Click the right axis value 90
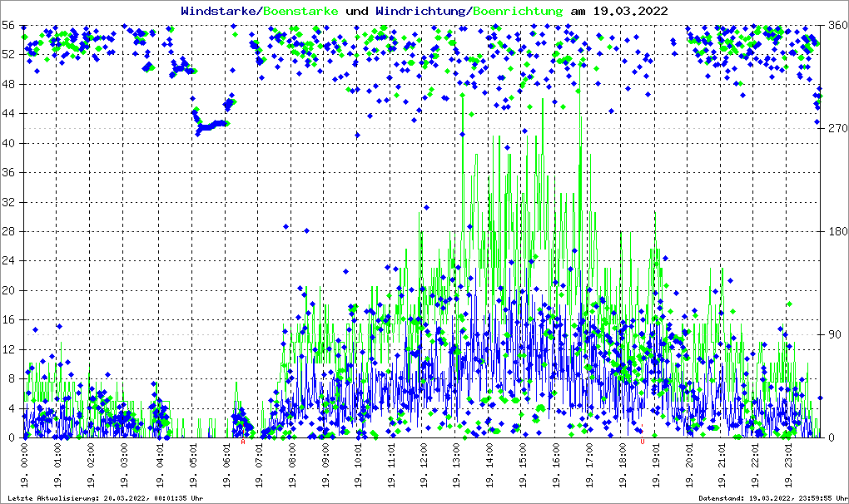 (834, 335)
